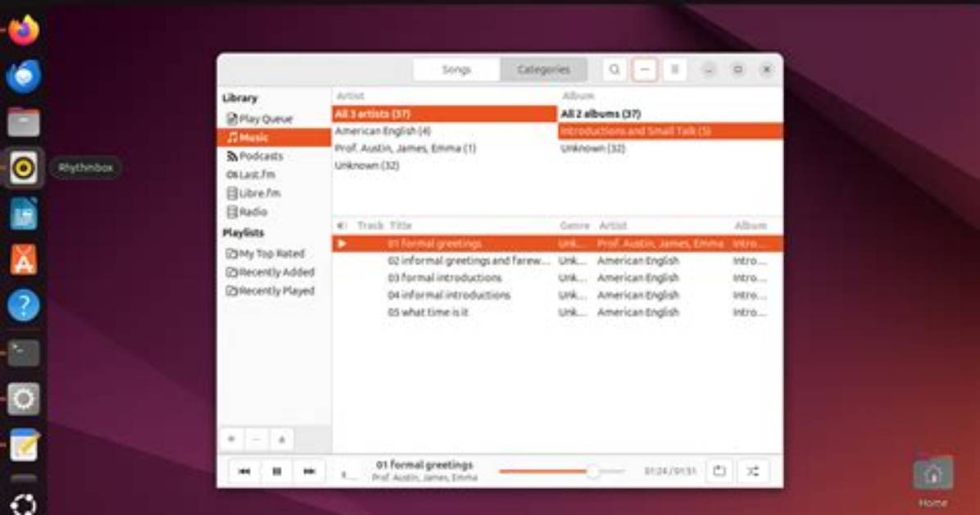
Task: Open the Rhythmbox hamburger menu
Action: point(674,70)
